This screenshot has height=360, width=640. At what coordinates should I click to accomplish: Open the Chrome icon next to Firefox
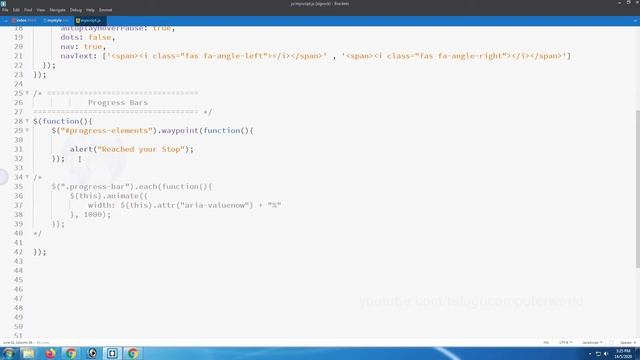point(71,353)
